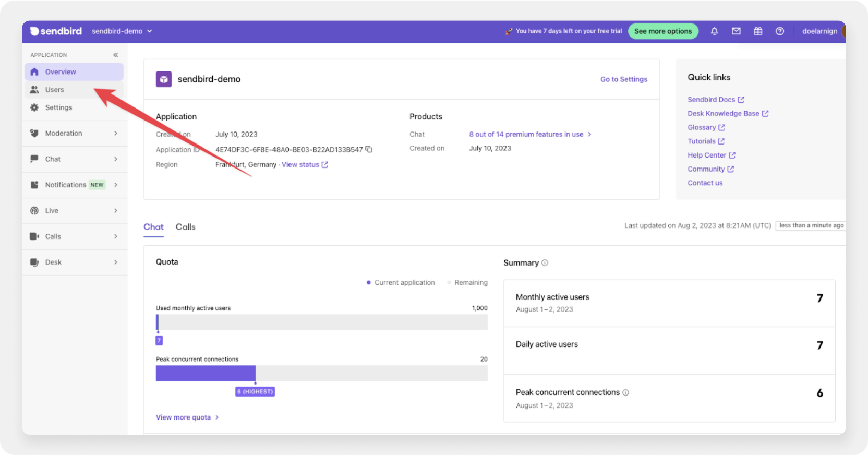Click the Application ID value text
The image size is (868, 455).
(x=289, y=150)
